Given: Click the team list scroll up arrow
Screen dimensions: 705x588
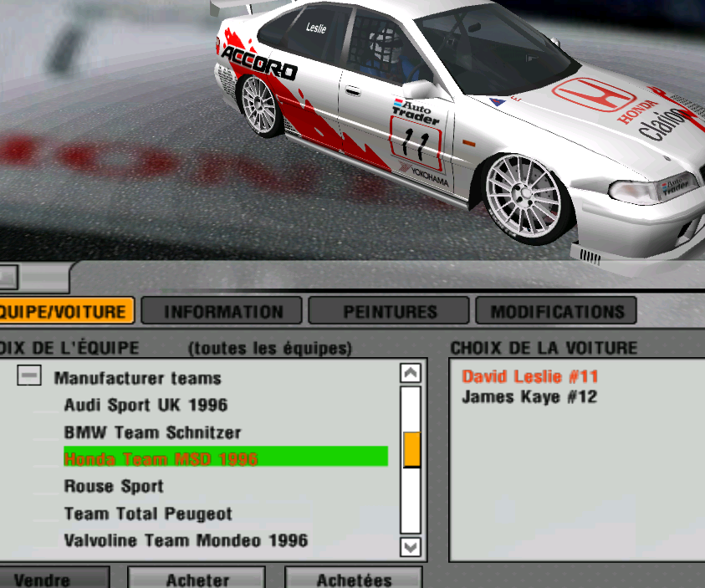Looking at the screenshot, I should pos(410,374).
